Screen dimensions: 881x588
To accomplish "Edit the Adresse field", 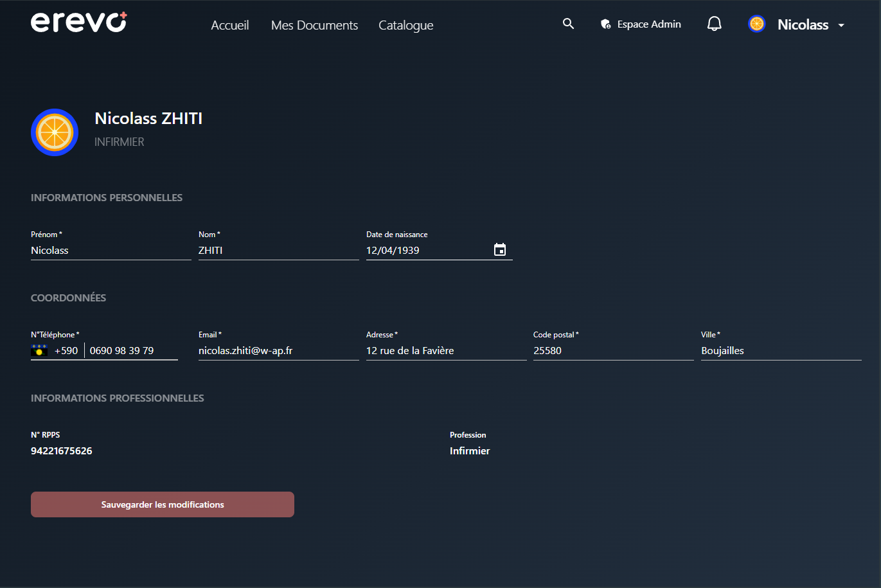I will [447, 351].
